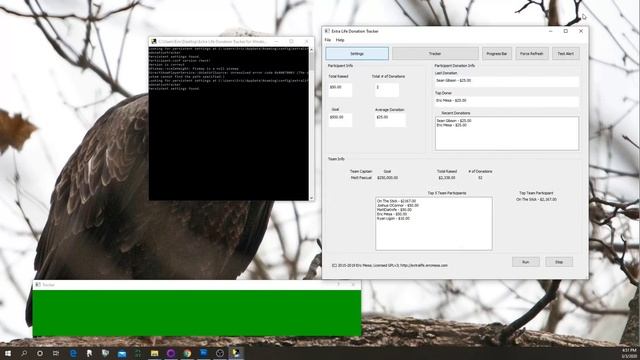Click the Team Captain name value
The width and height of the screenshot is (640, 360).
pos(361,178)
